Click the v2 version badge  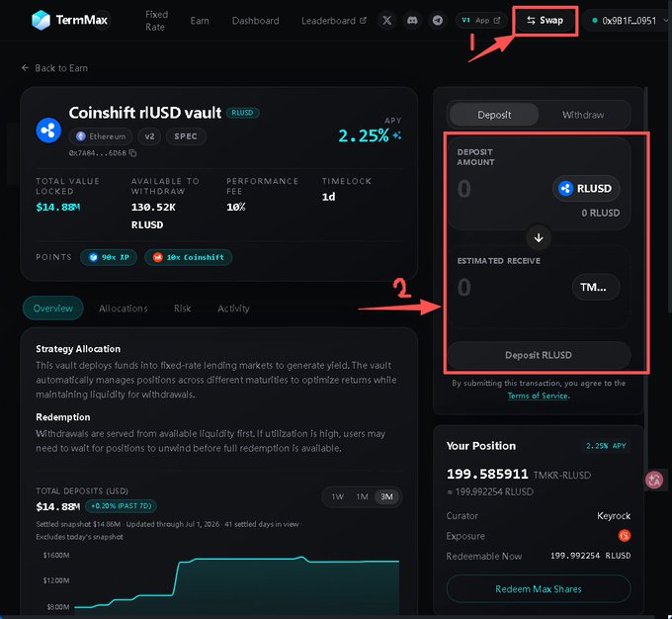[149, 136]
